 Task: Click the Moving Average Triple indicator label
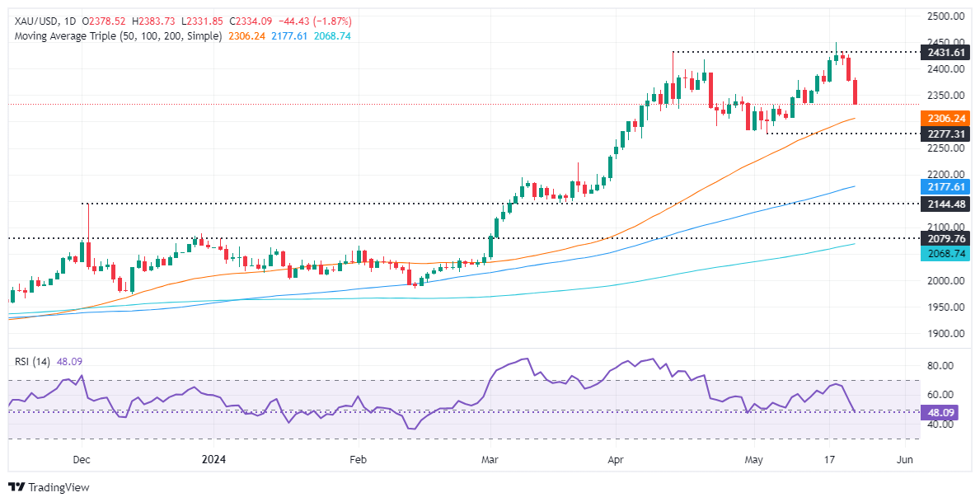point(116,36)
